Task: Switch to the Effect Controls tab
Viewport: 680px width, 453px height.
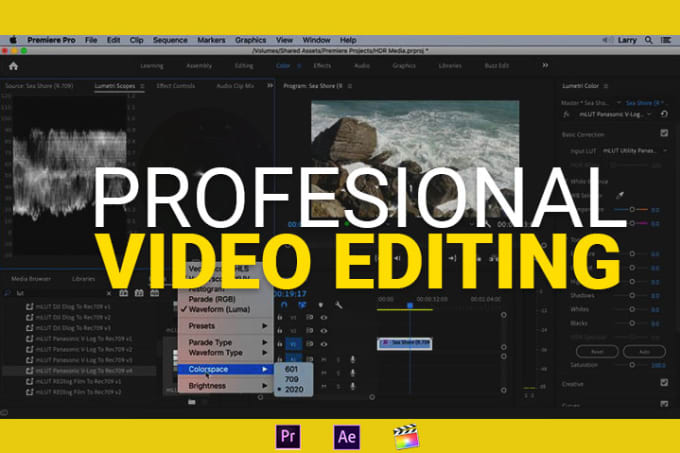Action: pos(176,86)
